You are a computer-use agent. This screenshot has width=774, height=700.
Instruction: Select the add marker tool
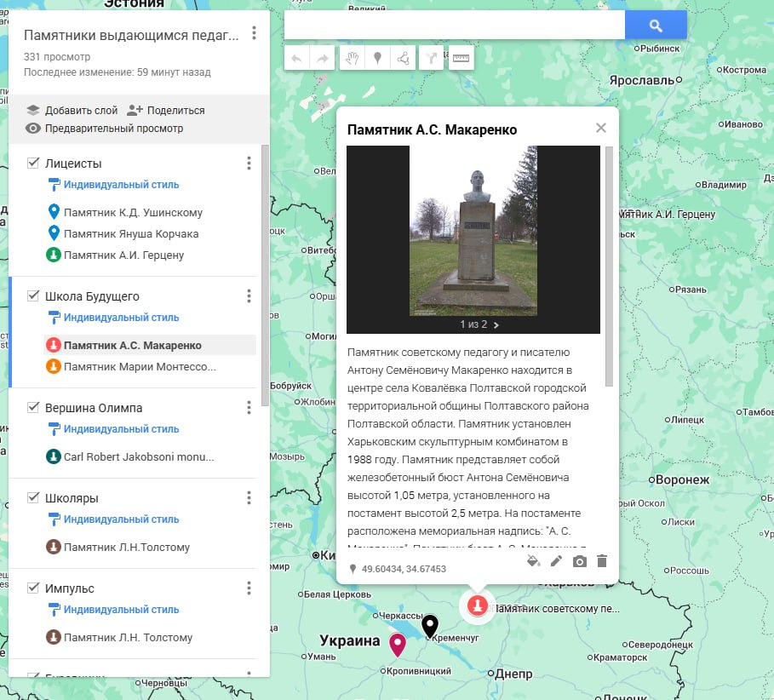[376, 58]
